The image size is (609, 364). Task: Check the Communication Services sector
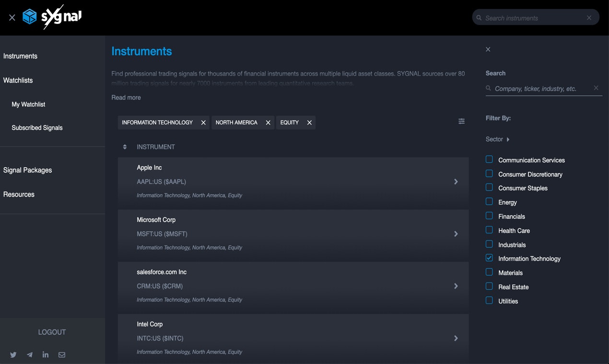click(x=489, y=159)
